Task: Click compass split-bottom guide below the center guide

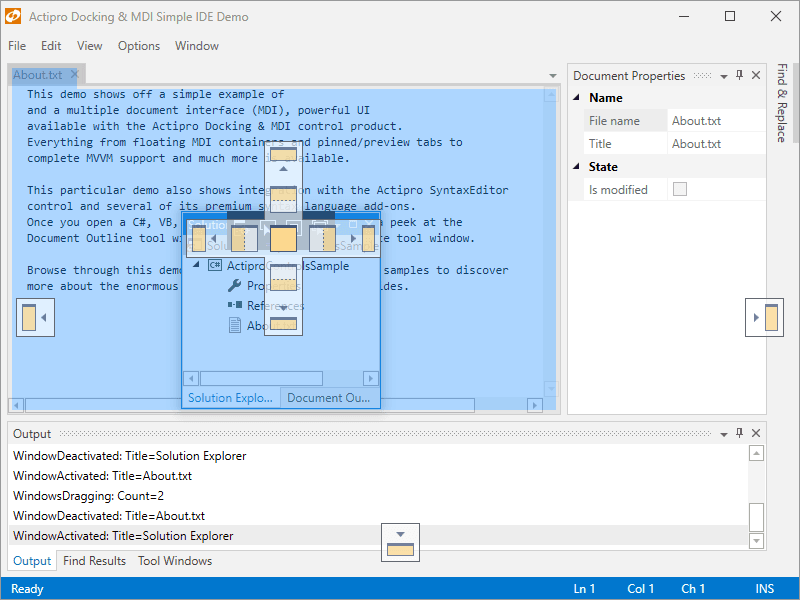Action: tap(283, 278)
